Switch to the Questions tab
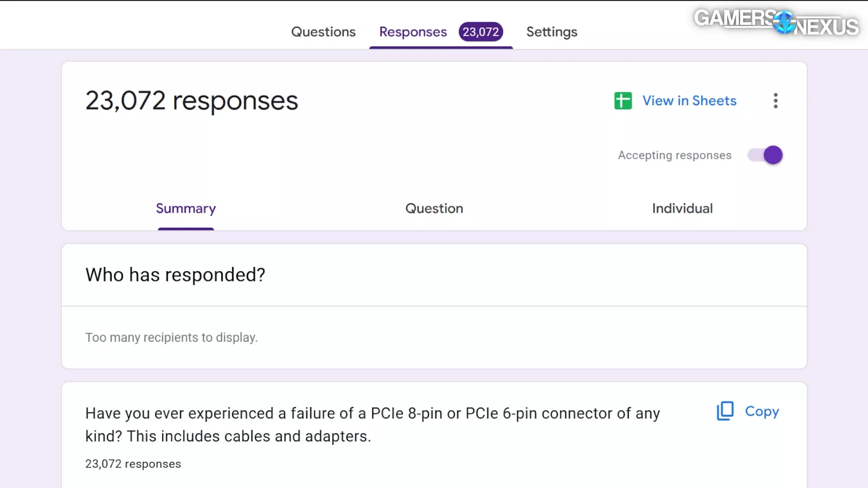The image size is (868, 488). click(x=323, y=32)
